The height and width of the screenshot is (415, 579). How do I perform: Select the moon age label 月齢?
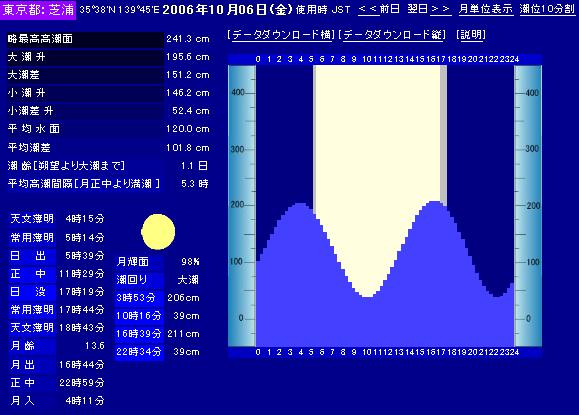coord(23,346)
